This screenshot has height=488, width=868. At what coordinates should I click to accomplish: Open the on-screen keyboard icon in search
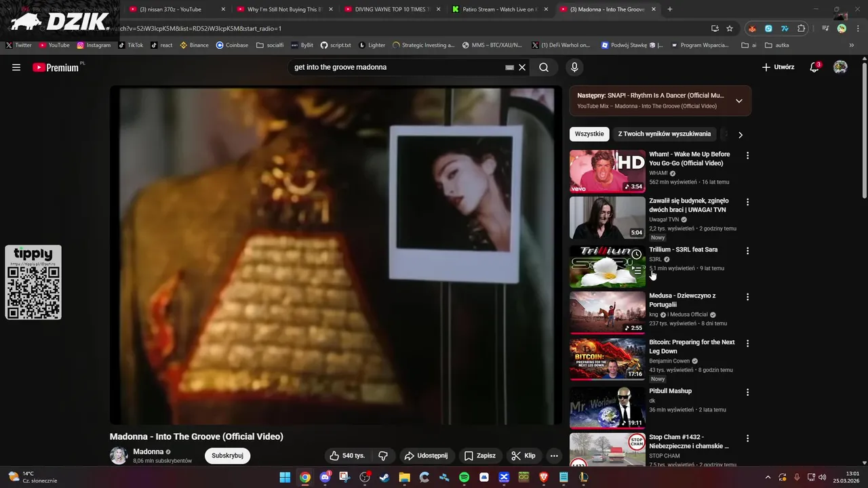509,67
